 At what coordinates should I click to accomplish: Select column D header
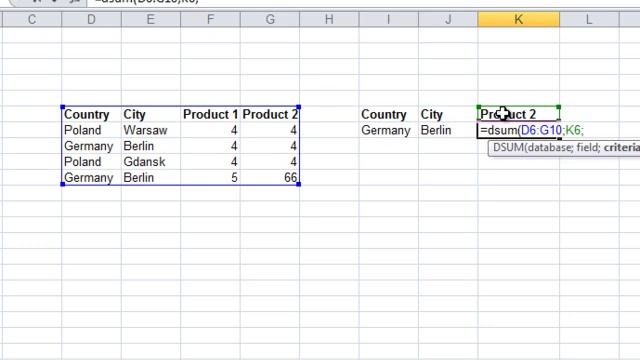91,19
